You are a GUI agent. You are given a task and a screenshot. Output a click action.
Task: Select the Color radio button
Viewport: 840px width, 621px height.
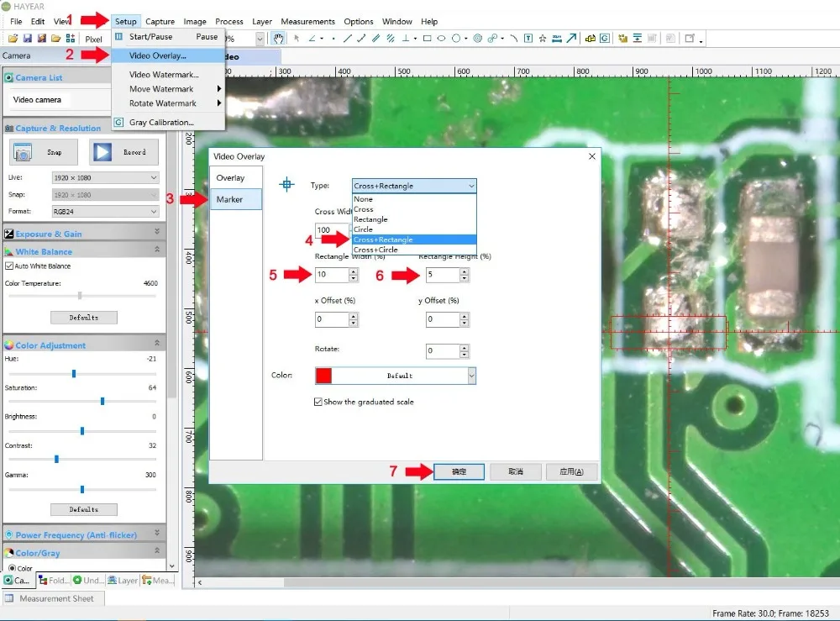(x=10, y=568)
